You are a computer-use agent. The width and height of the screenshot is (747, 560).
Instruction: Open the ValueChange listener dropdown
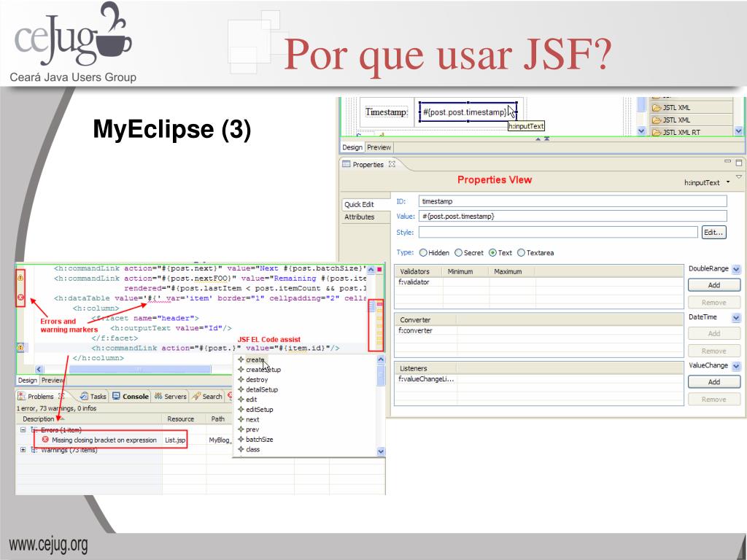736,366
